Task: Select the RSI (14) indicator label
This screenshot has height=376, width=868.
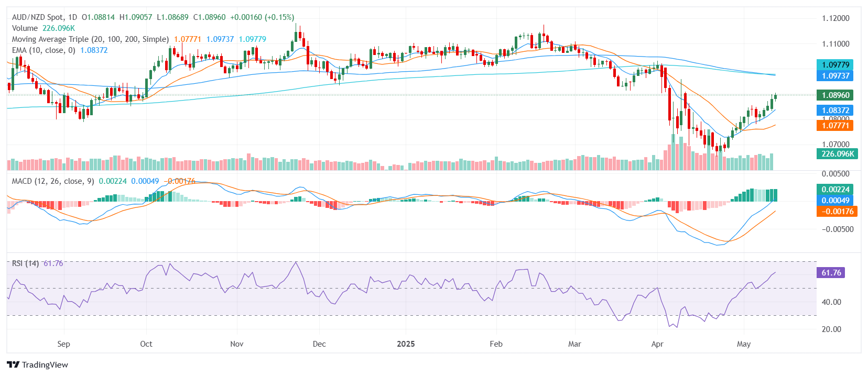Action: tap(25, 263)
